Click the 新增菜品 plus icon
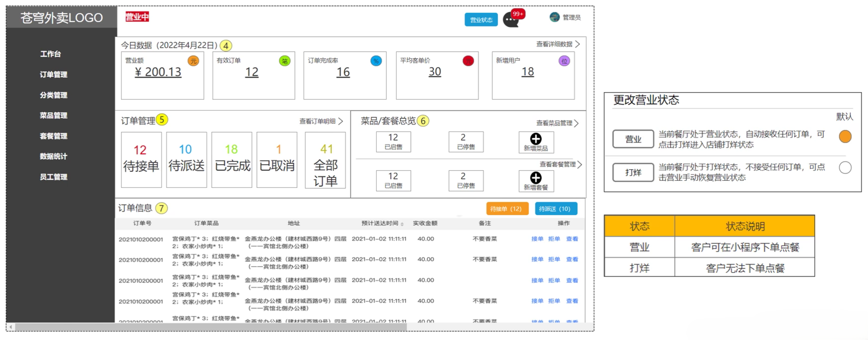 pos(536,139)
